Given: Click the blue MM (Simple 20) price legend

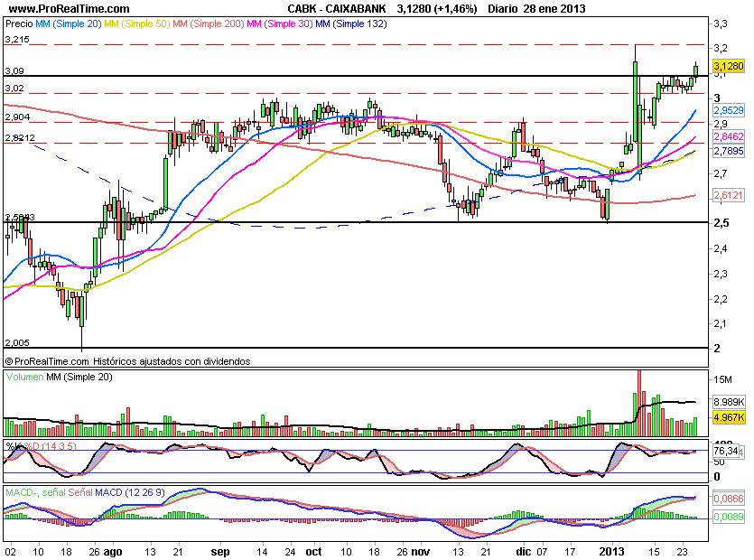Looking at the screenshot, I should [69, 23].
